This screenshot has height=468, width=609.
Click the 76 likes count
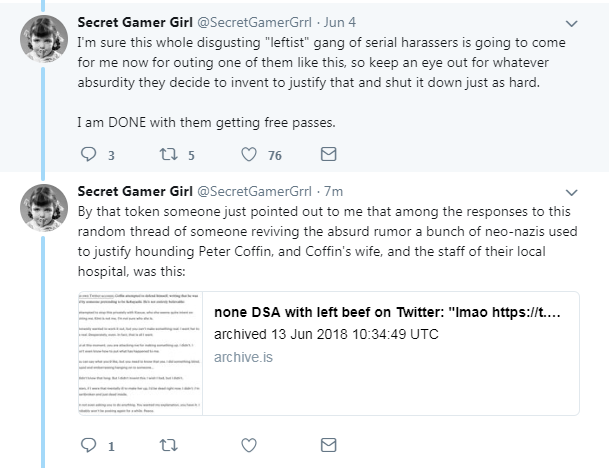[275, 155]
